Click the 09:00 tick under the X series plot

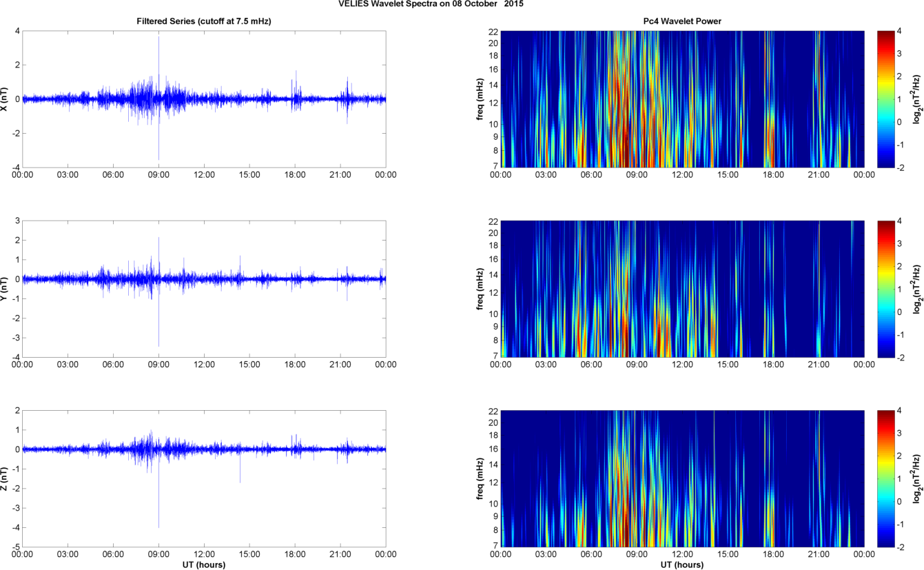158,175
